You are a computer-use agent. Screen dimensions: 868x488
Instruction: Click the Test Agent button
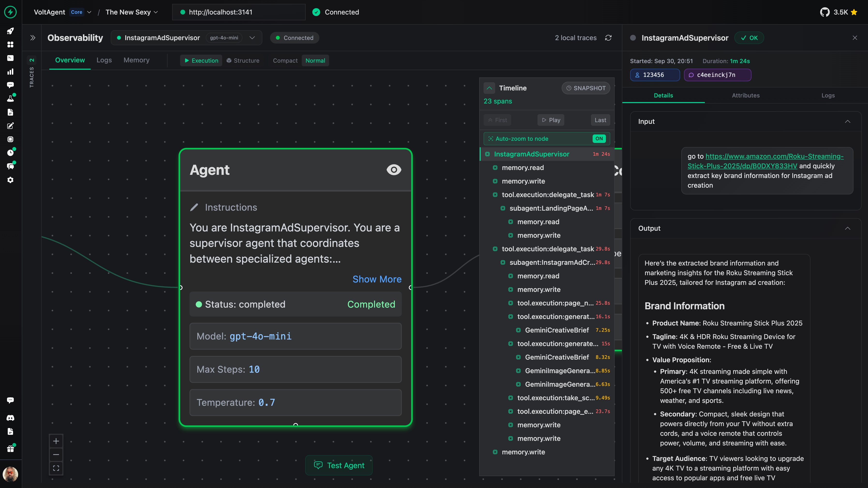pos(339,466)
